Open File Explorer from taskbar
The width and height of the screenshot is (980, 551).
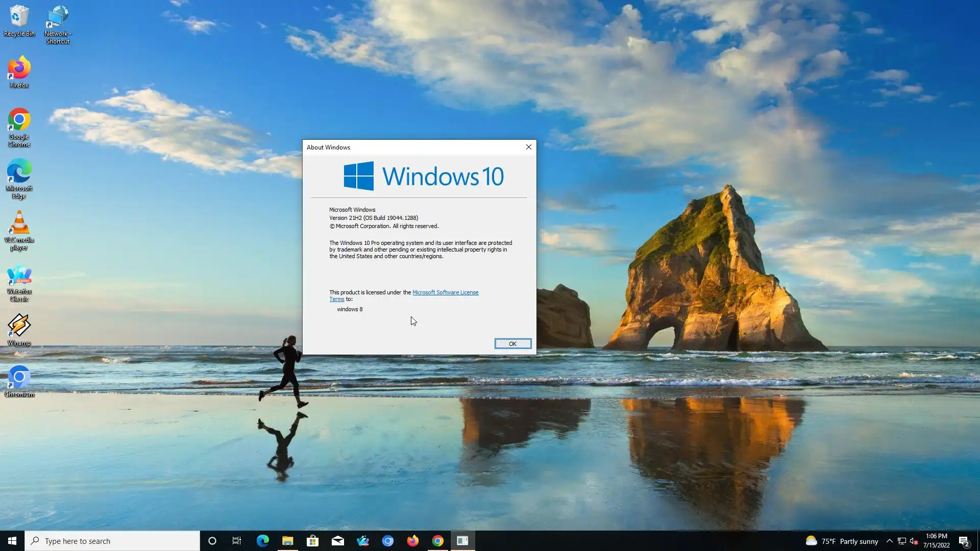point(287,541)
